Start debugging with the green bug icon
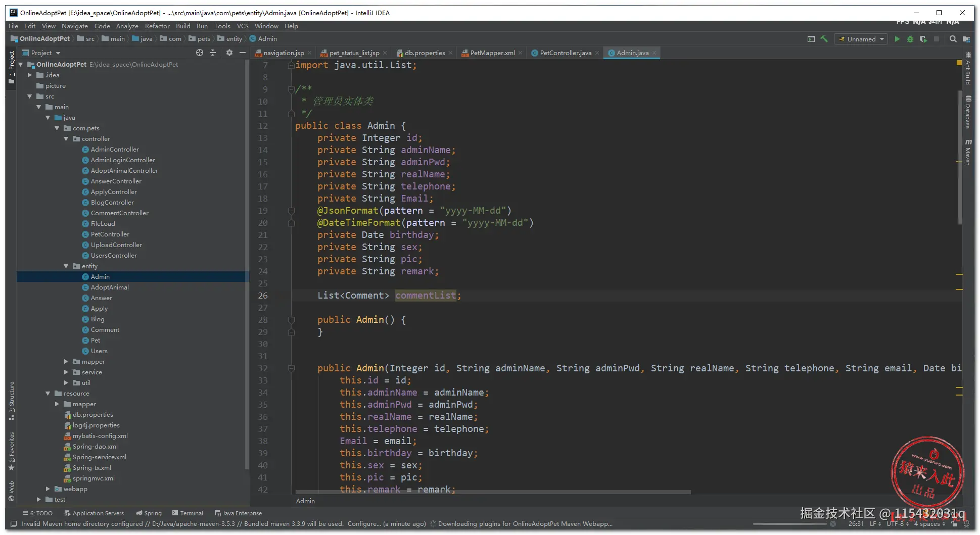 pyautogui.click(x=910, y=39)
